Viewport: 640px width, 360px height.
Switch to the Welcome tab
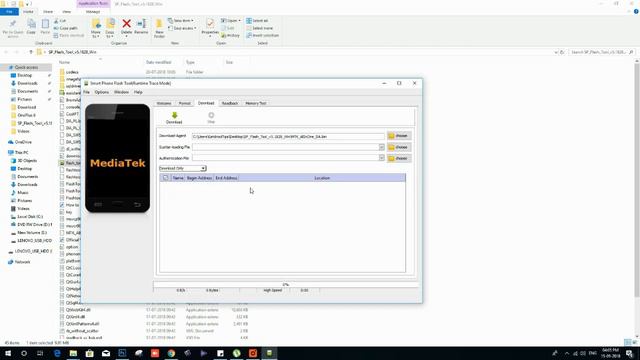pyautogui.click(x=164, y=103)
